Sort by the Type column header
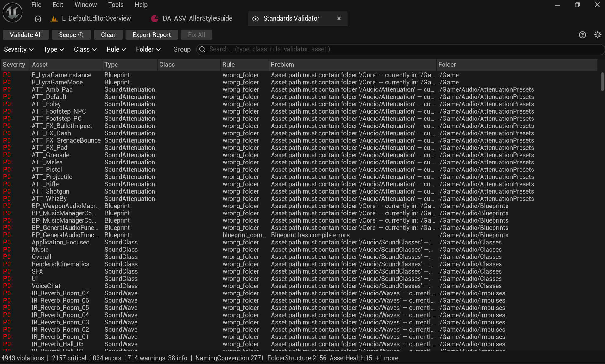 point(130,65)
